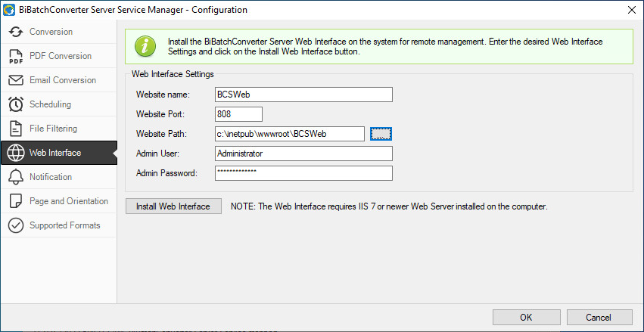Image resolution: width=644 pixels, height=332 pixels.
Task: Click the green banner instruction text
Action: tap(385, 47)
